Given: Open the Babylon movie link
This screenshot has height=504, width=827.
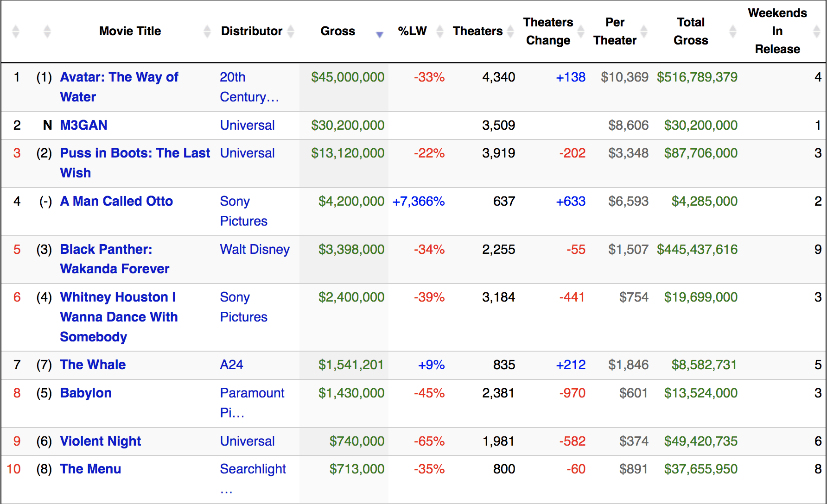Looking at the screenshot, I should coord(86,393).
